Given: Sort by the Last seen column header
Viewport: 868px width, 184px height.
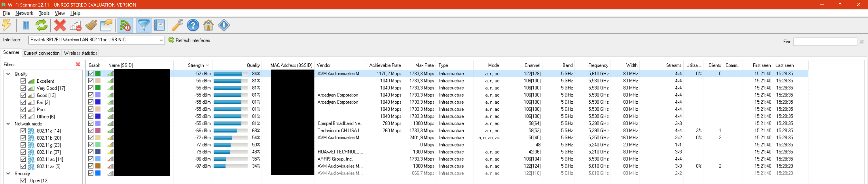Looking at the screenshot, I should point(790,65).
